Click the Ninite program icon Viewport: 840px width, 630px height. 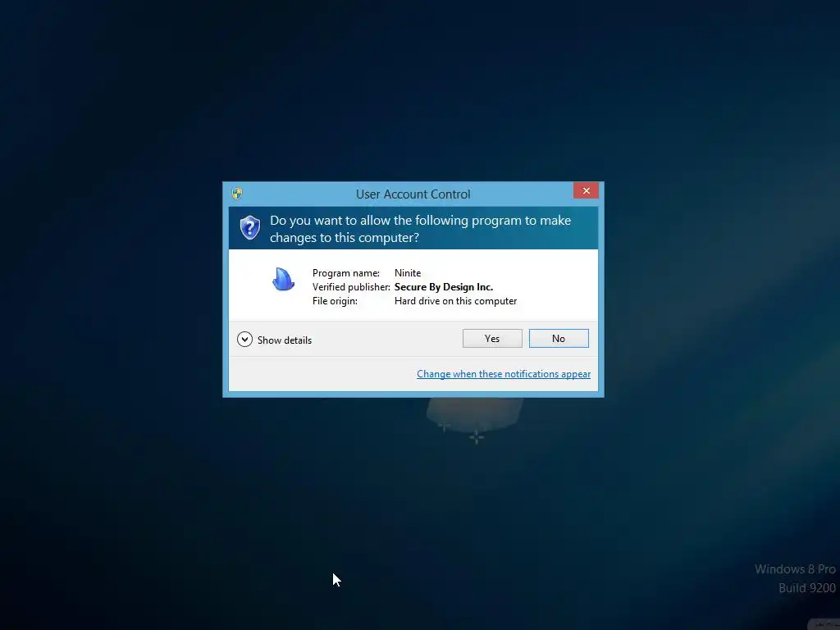[283, 279]
